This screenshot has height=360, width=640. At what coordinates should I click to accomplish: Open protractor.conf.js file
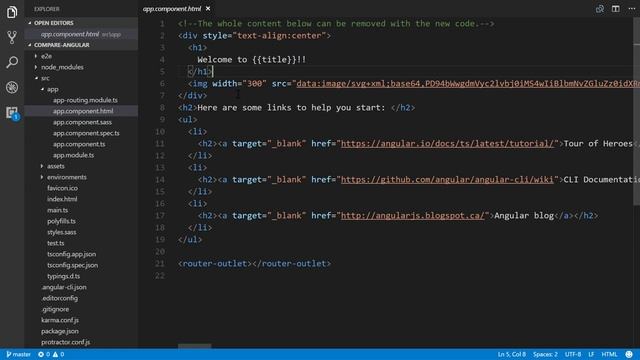click(x=65, y=342)
